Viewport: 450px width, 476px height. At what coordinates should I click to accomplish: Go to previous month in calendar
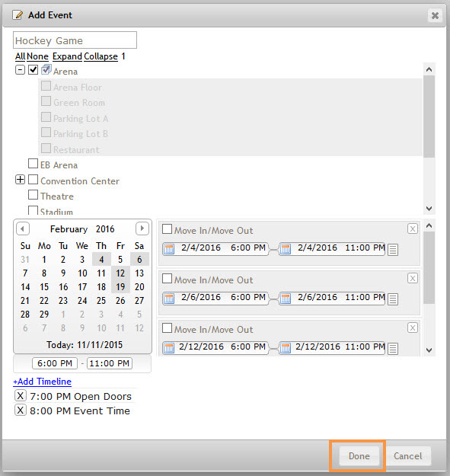pyautogui.click(x=23, y=228)
